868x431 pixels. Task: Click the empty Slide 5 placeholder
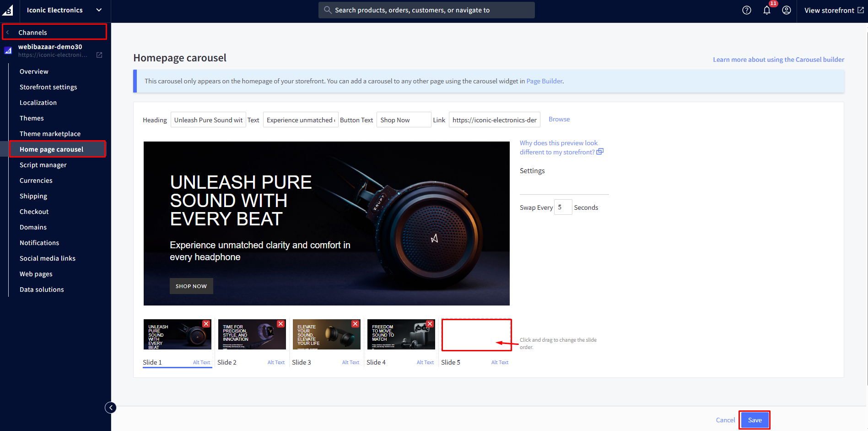(x=476, y=335)
